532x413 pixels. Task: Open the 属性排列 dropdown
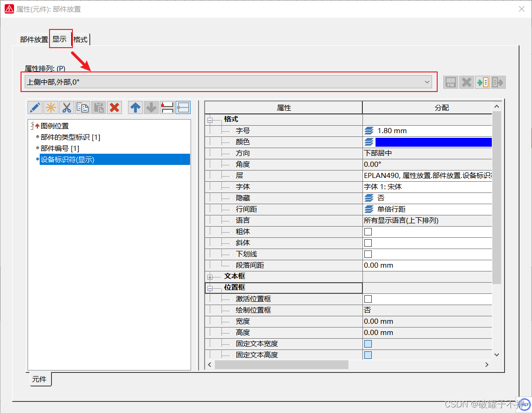(x=426, y=82)
